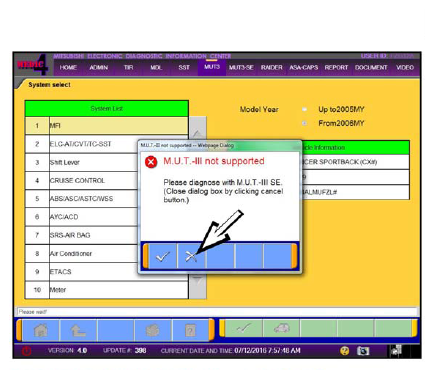434x379 pixels.
Task: Select Meter in the System List
Action: pos(107,290)
